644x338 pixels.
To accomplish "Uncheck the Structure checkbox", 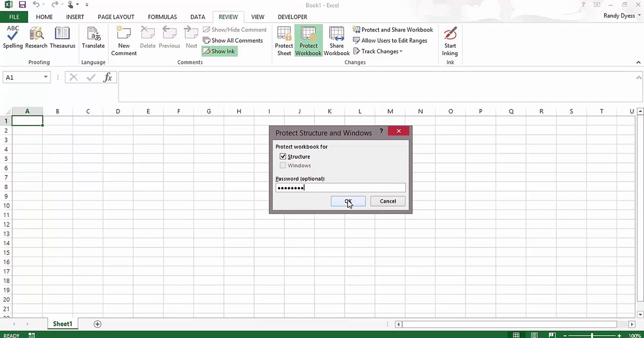I will pos(283,156).
